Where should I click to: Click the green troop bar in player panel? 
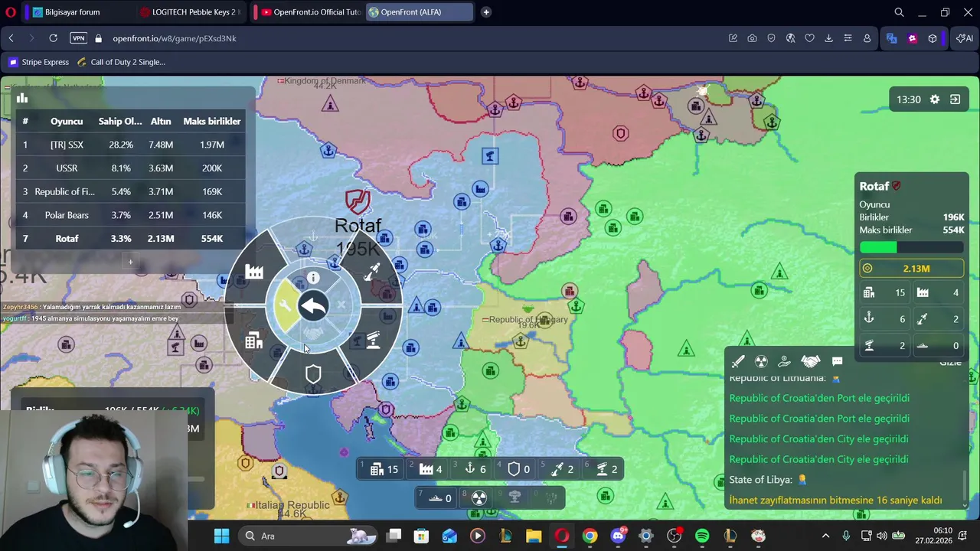(911, 247)
